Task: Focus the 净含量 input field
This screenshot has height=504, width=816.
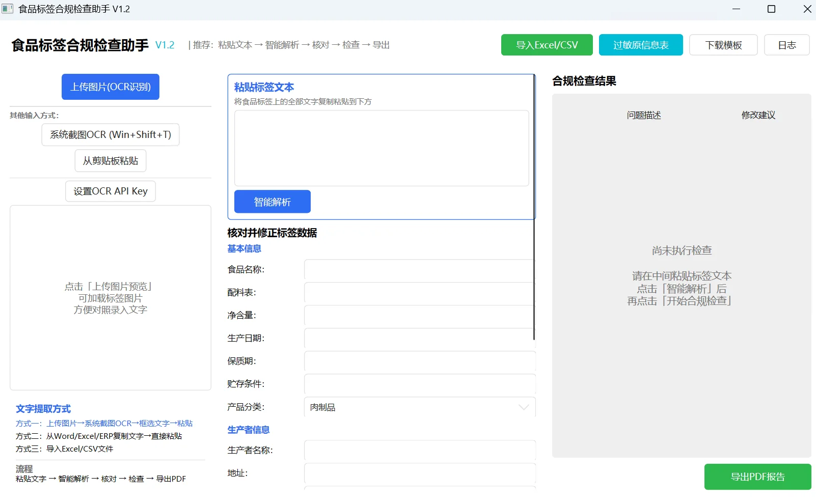Action: (420, 316)
